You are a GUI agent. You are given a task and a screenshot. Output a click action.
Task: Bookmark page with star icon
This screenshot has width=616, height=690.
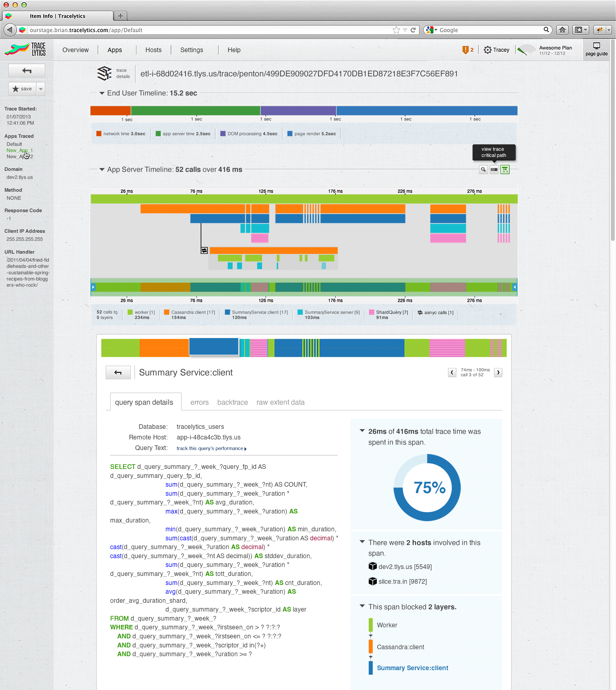pos(396,30)
